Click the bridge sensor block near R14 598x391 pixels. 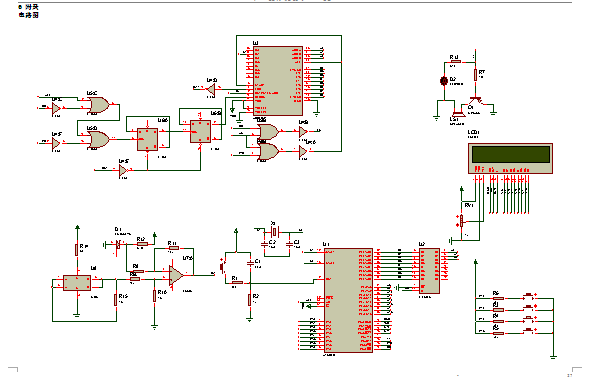77,283
